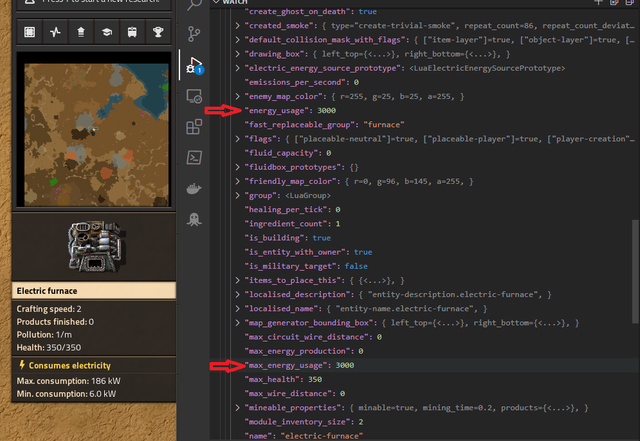Select the "max_energy_production": 0 row

point(424,351)
